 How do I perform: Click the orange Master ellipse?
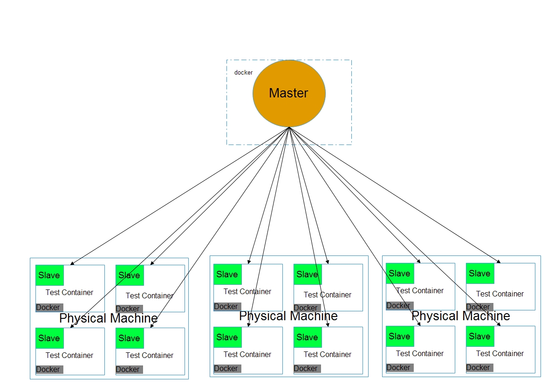289,93
